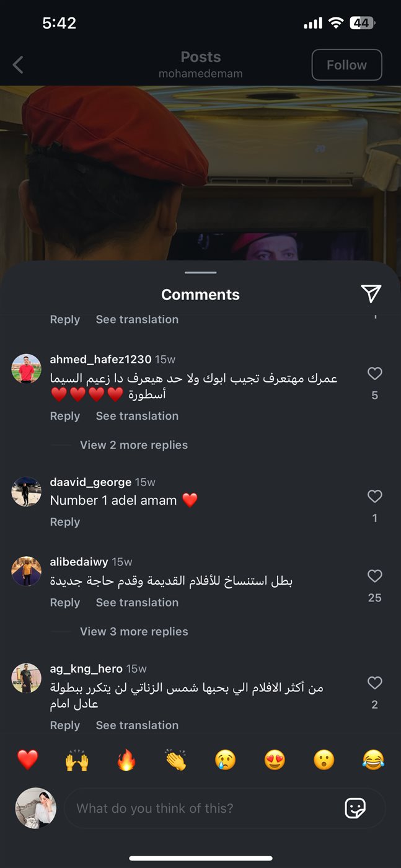
Task: Send the heart-eyes emoji reaction
Action: 275,759
